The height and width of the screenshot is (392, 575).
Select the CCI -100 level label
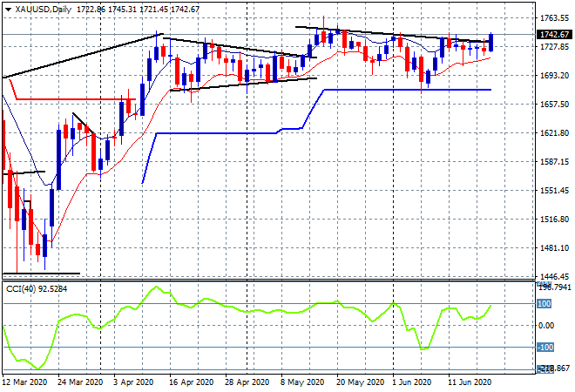(545, 348)
